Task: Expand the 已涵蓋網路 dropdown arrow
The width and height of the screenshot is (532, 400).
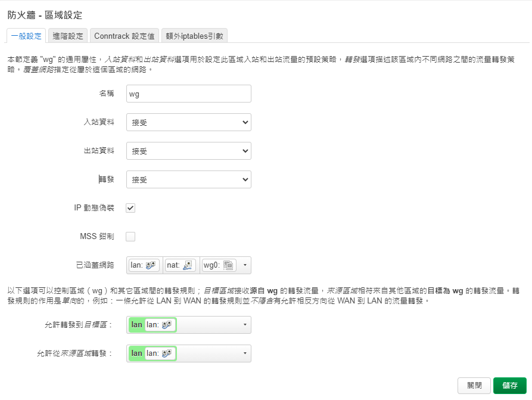Action: tap(245, 265)
